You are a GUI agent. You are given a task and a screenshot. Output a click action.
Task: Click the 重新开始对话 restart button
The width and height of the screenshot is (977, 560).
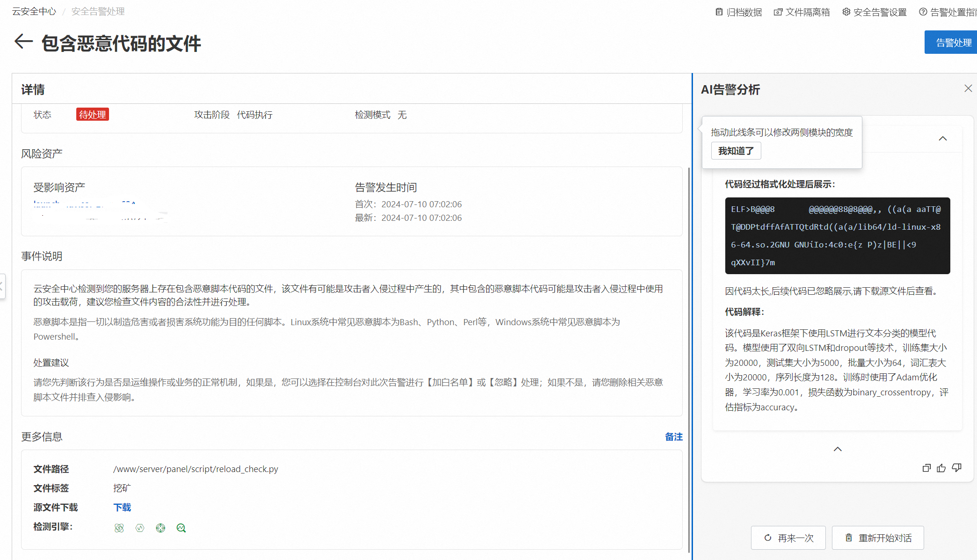click(878, 538)
